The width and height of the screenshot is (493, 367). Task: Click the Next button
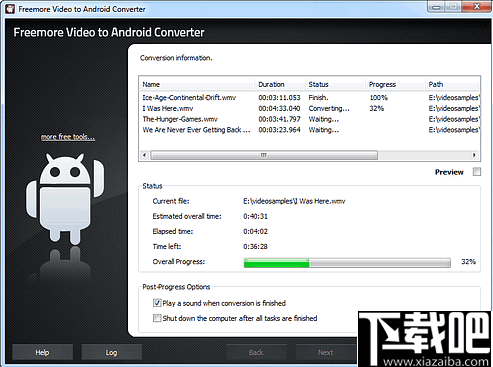325,352
